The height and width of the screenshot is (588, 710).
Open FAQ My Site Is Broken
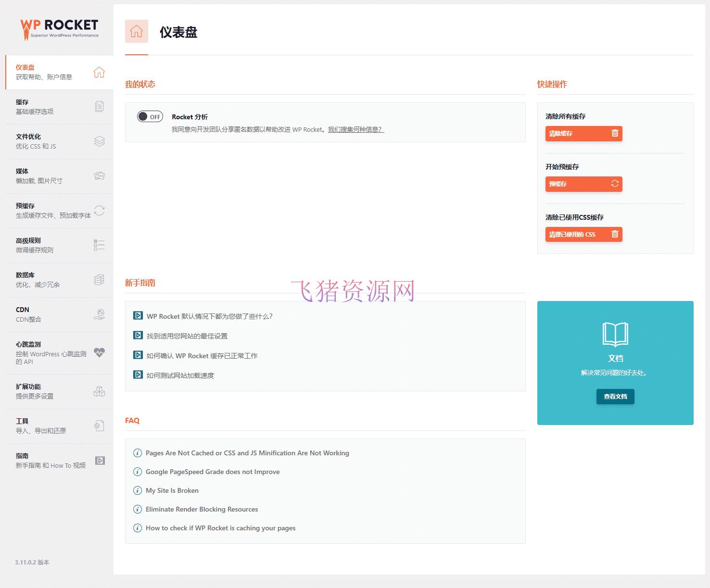pos(172,490)
